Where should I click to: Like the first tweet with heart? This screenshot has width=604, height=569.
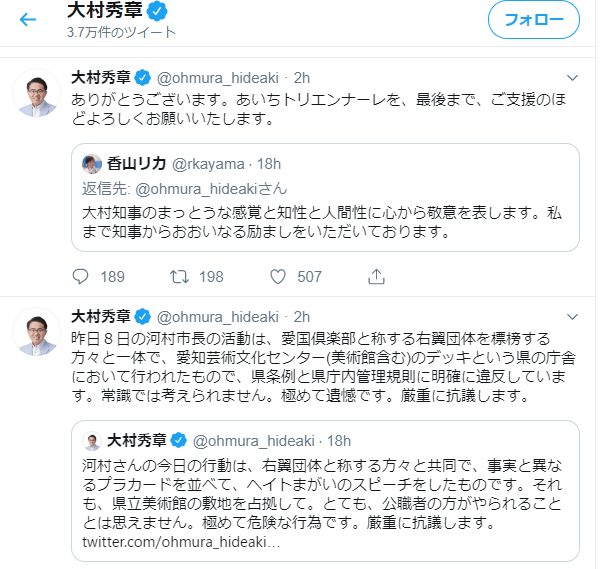click(278, 276)
